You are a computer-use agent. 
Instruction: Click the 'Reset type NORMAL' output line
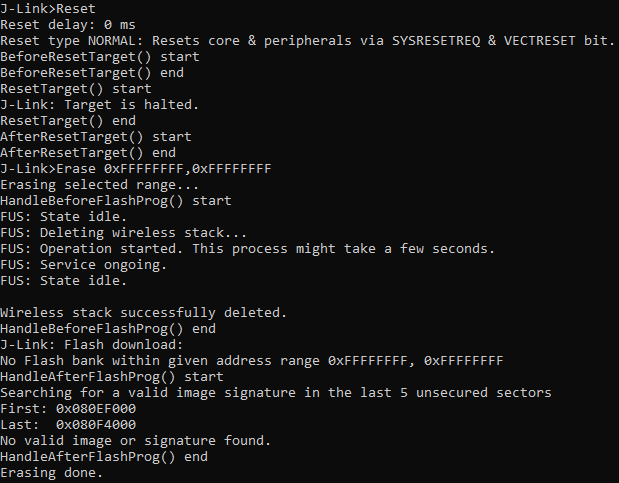tap(308, 41)
